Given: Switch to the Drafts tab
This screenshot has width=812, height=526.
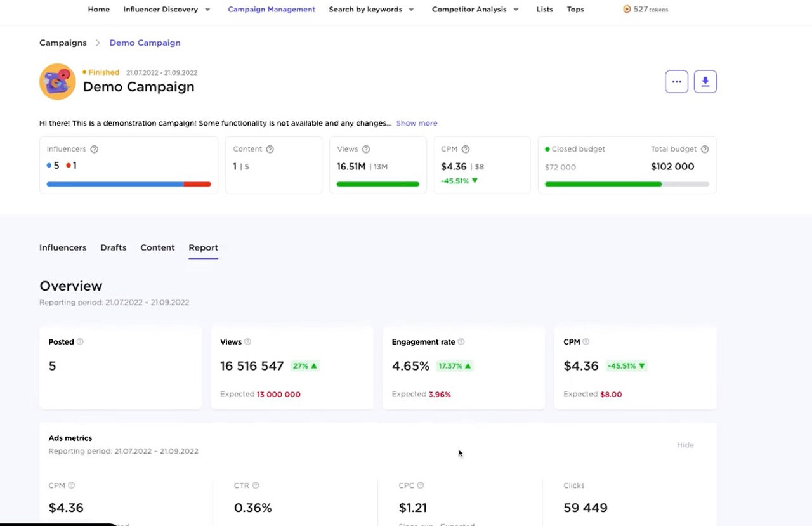Looking at the screenshot, I should click(x=114, y=247).
